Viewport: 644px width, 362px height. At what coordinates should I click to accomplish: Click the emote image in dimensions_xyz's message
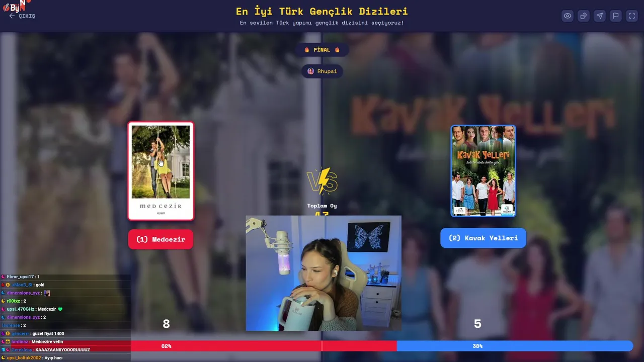[47, 293]
